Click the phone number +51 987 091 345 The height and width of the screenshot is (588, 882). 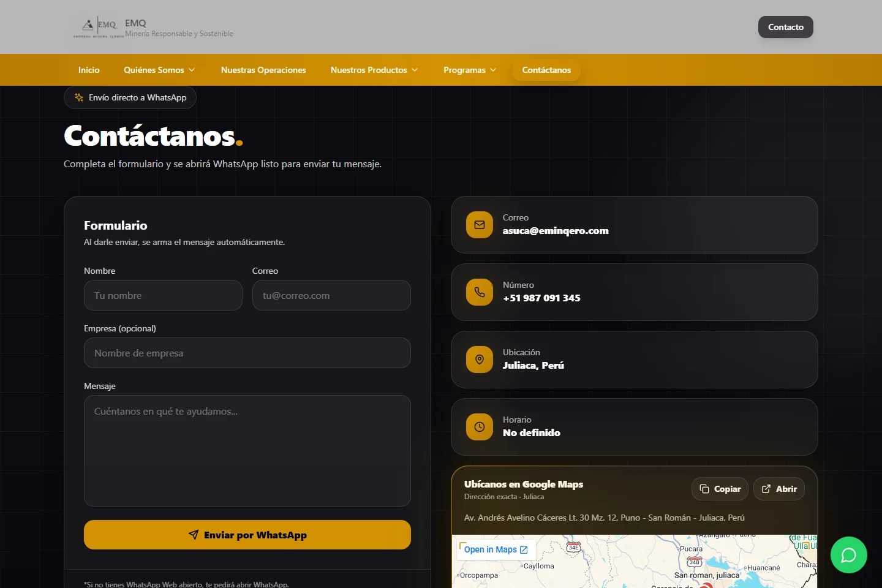point(541,298)
